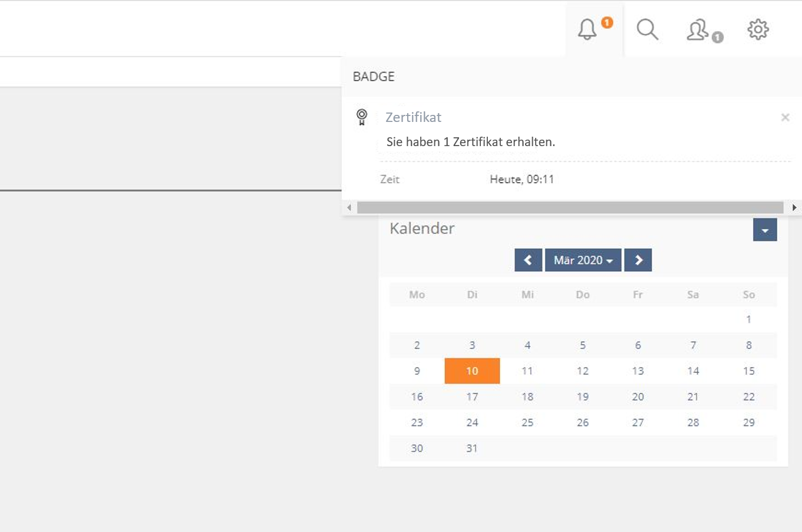Go to previous month in calendar

528,260
